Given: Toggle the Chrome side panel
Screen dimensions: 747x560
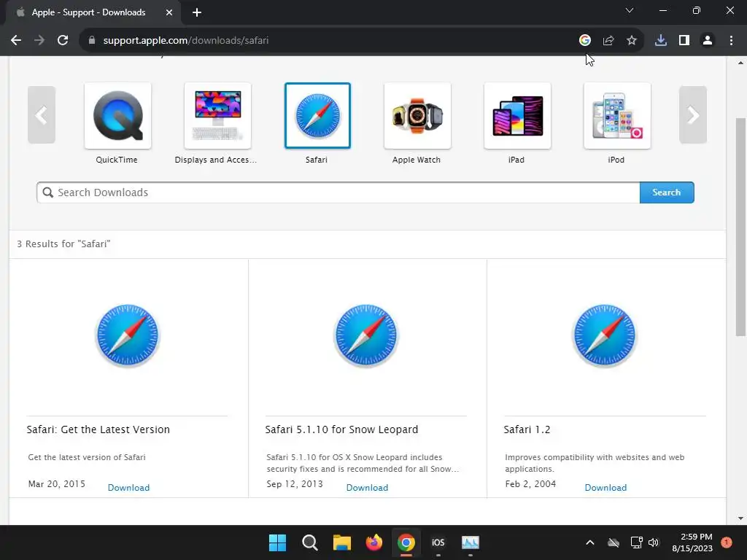Looking at the screenshot, I should pos(684,41).
